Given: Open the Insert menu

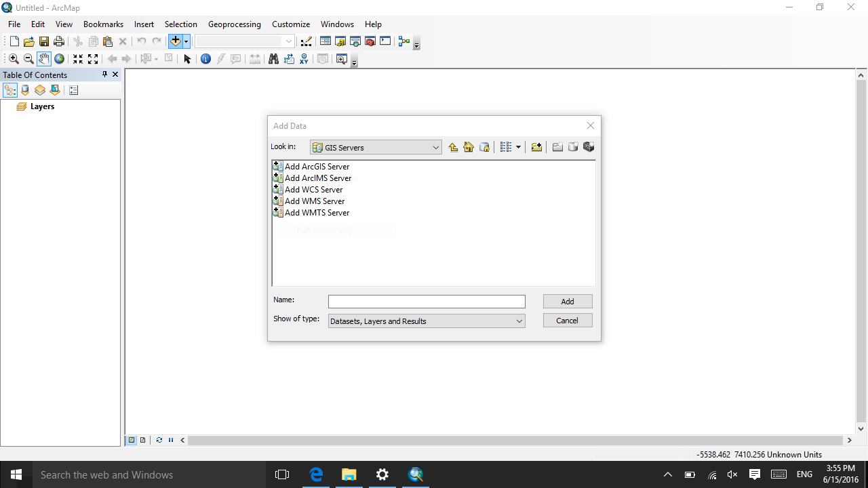Looking at the screenshot, I should (144, 24).
